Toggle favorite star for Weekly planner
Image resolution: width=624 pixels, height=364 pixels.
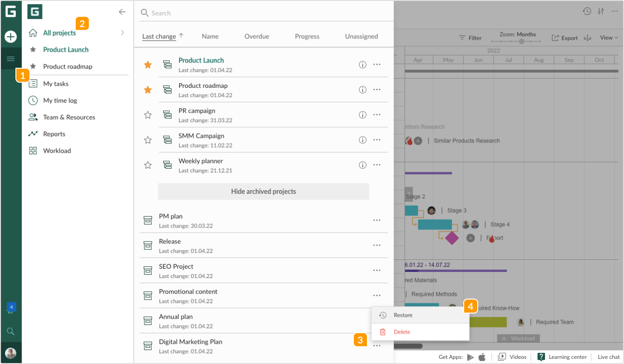(x=148, y=165)
